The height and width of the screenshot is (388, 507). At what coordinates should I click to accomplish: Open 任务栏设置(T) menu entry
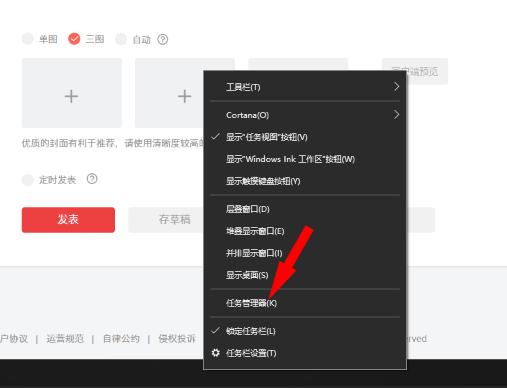[x=305, y=353]
